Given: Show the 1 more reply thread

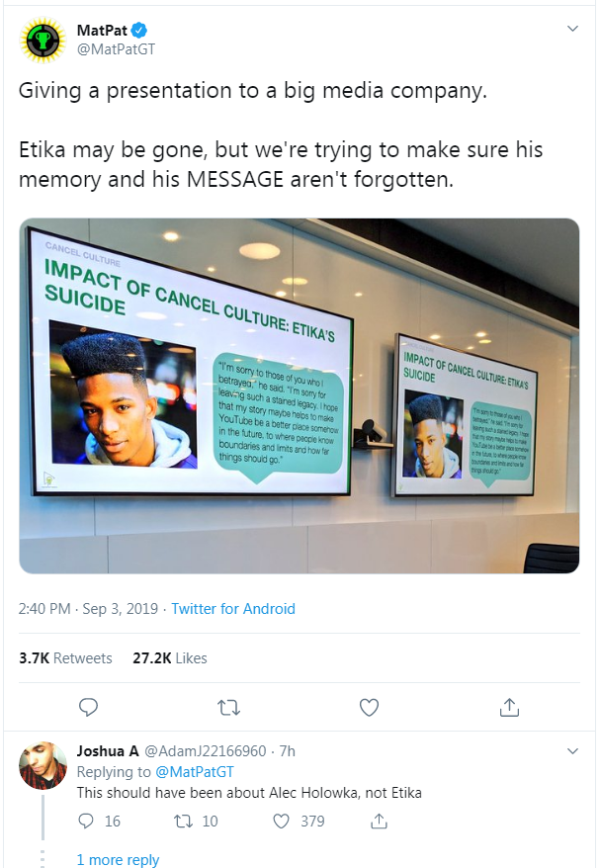Looking at the screenshot, I should [118, 860].
